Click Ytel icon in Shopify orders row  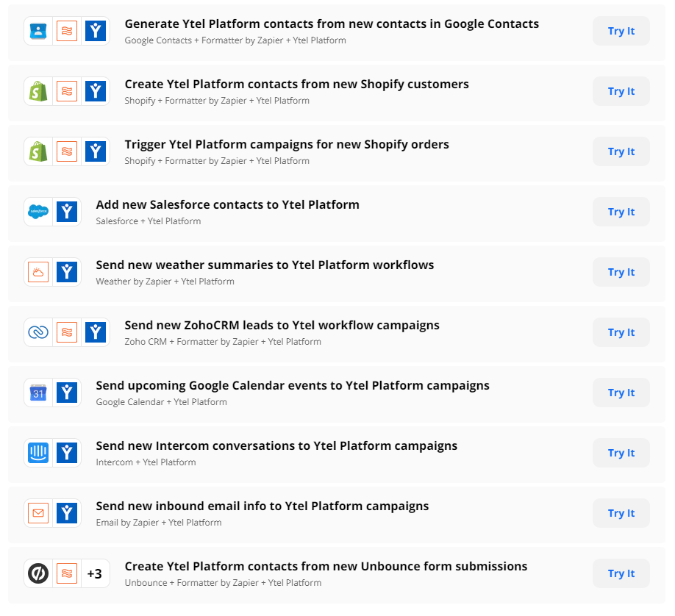96,151
